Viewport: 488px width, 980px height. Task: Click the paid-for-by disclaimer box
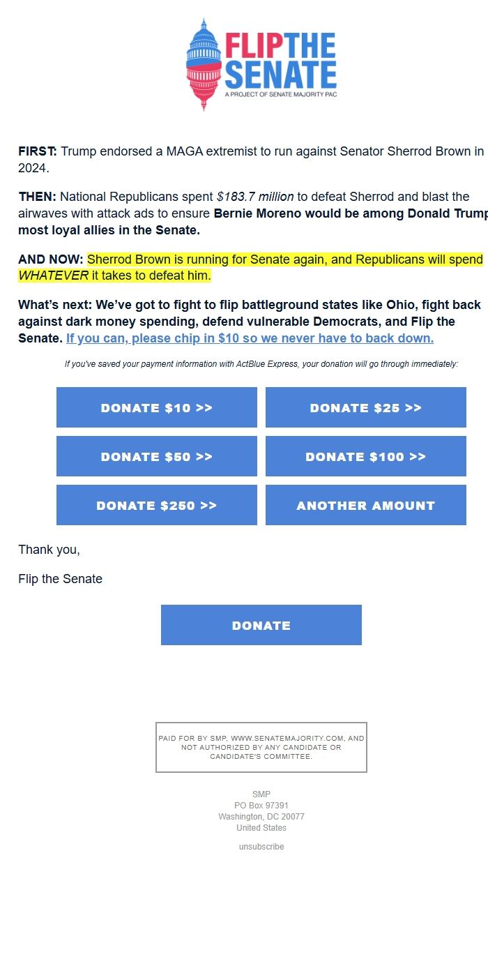point(261,746)
